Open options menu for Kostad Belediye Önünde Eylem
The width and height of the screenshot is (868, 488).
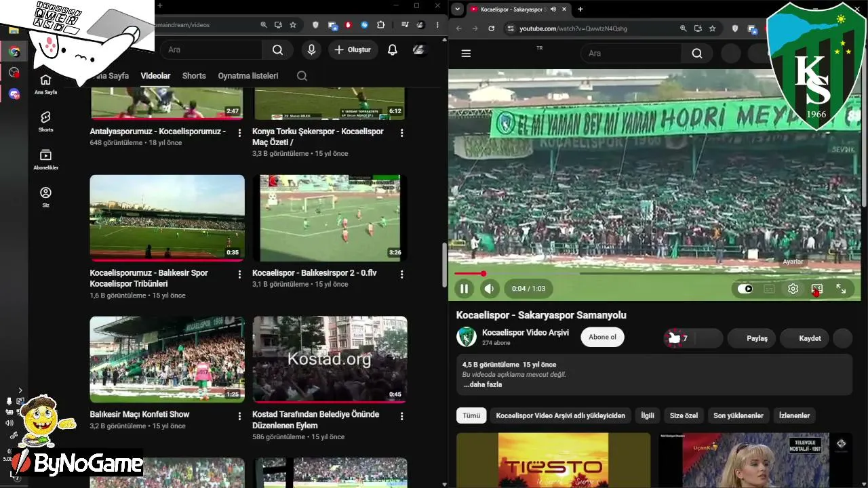click(402, 416)
